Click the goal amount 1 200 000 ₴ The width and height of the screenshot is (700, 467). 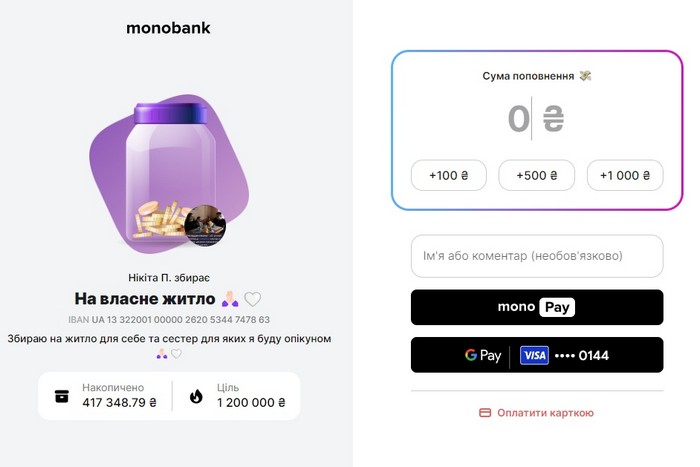[251, 403]
